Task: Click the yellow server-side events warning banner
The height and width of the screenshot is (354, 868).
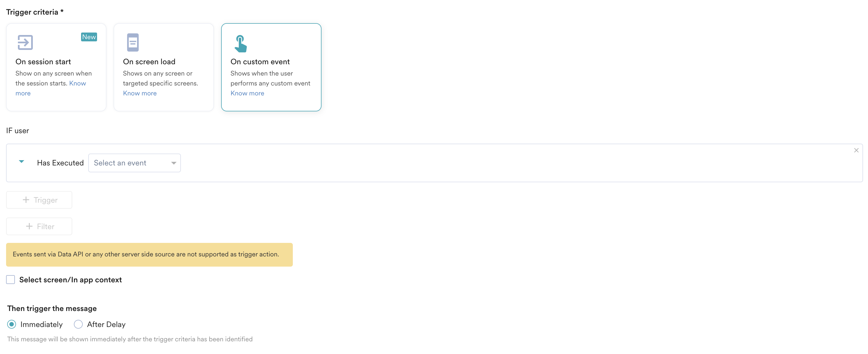Action: (x=149, y=255)
